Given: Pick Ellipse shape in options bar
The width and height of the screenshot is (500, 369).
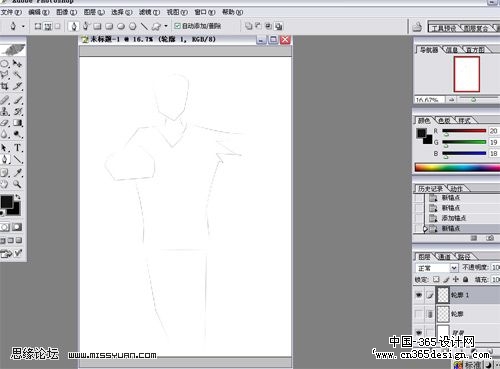Looking at the screenshot, I should pyautogui.click(x=121, y=26).
